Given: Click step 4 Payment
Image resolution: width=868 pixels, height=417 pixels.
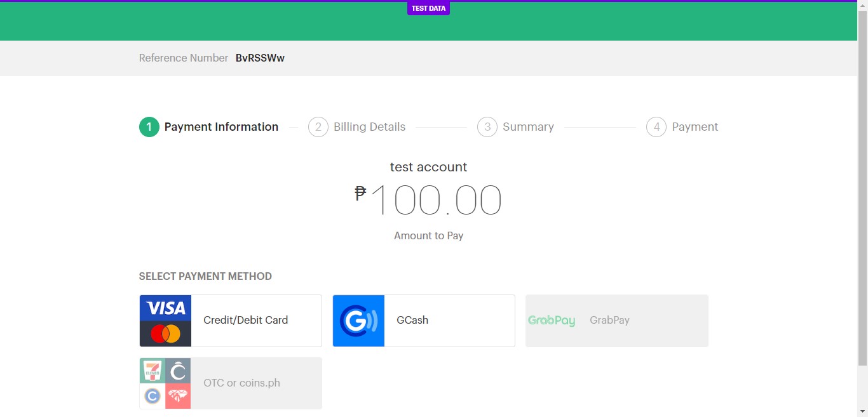Looking at the screenshot, I should click(x=682, y=127).
